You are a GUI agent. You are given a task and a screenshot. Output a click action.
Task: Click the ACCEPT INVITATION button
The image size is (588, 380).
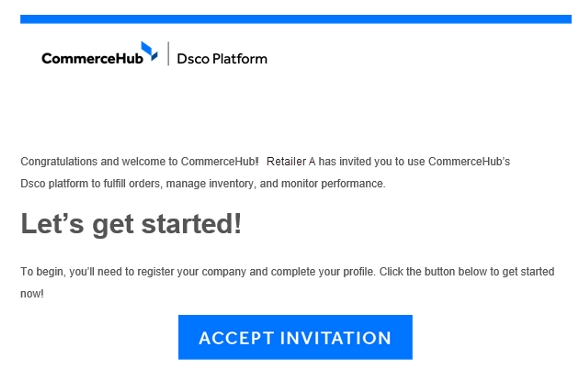(x=295, y=337)
